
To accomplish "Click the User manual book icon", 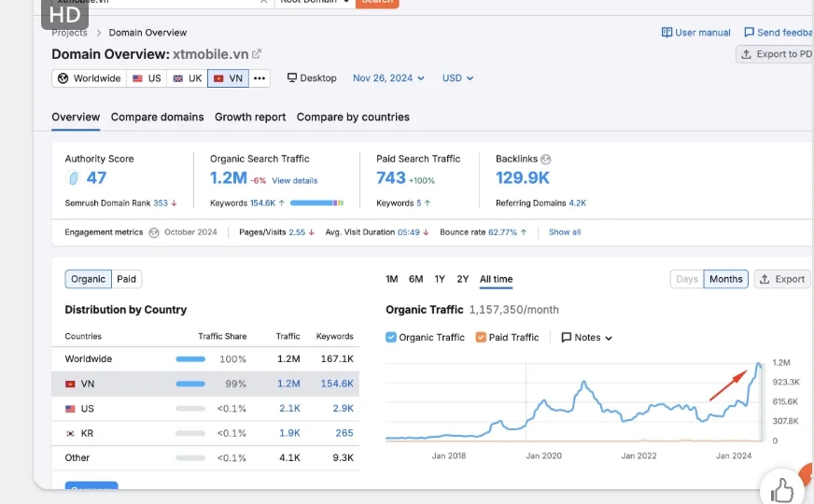I will point(667,33).
